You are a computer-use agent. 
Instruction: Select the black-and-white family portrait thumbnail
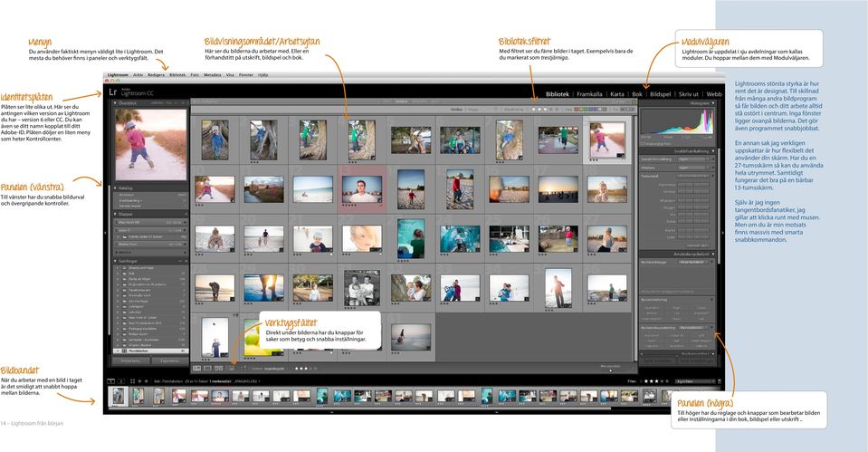coord(362,287)
